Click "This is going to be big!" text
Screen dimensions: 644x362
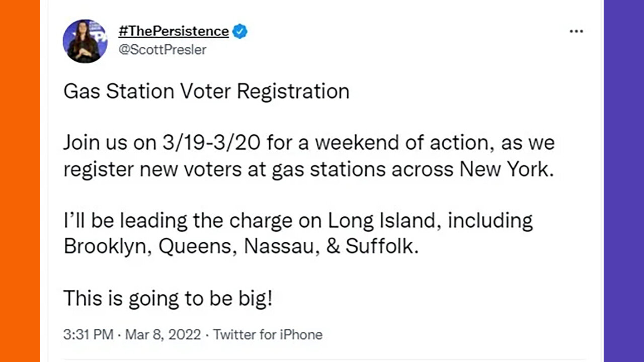coord(168,298)
